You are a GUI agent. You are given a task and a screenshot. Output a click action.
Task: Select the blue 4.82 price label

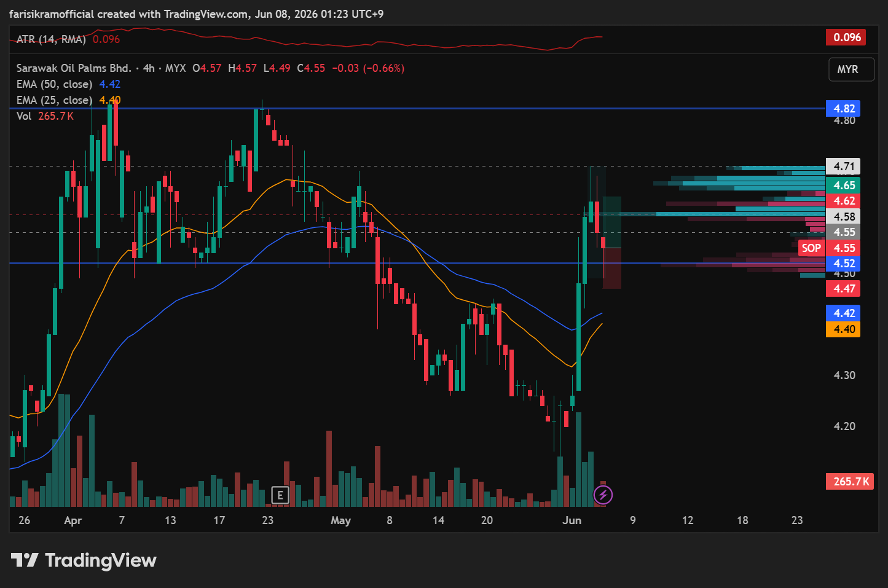coord(843,109)
